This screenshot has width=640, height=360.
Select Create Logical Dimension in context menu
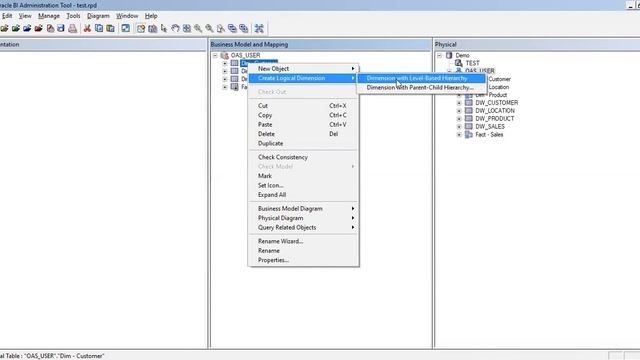point(304,78)
